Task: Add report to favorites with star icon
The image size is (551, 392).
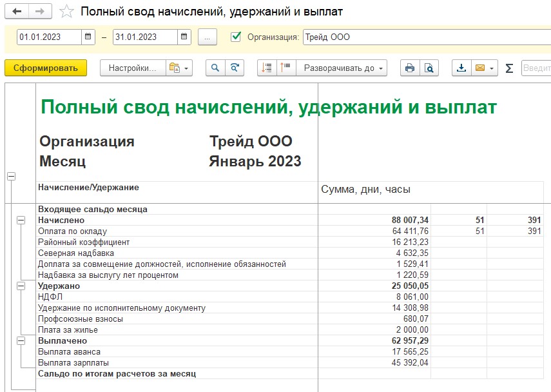Action: 66,12
